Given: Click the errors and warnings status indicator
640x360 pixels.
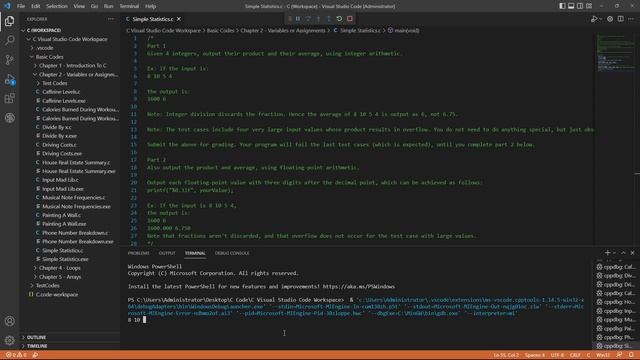Looking at the screenshot, I should click(x=16, y=355).
